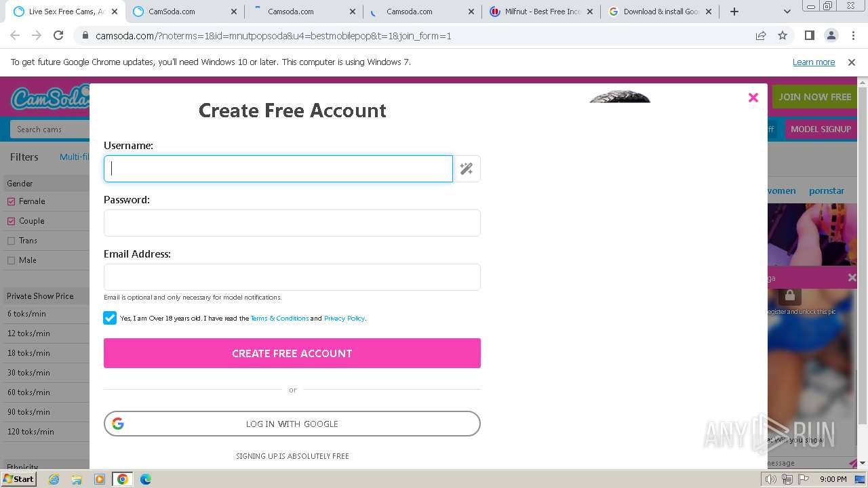This screenshot has height=488, width=868.
Task: Click the pornstar category link
Action: point(827,191)
